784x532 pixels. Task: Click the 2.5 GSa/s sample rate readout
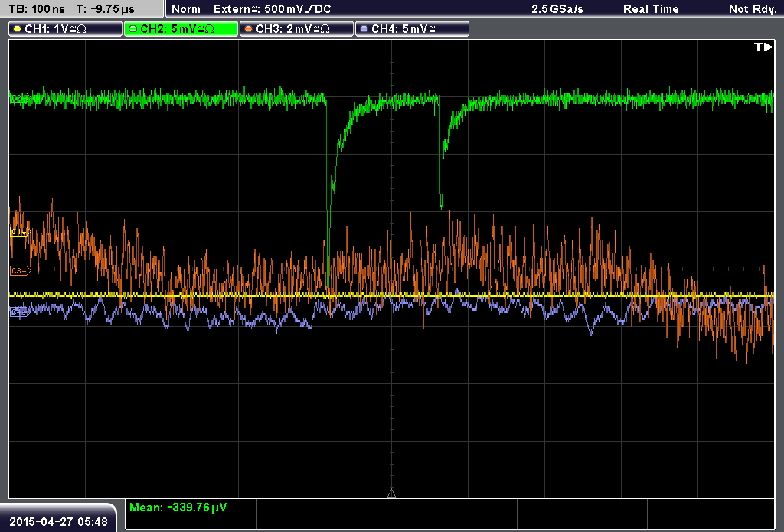557,9
